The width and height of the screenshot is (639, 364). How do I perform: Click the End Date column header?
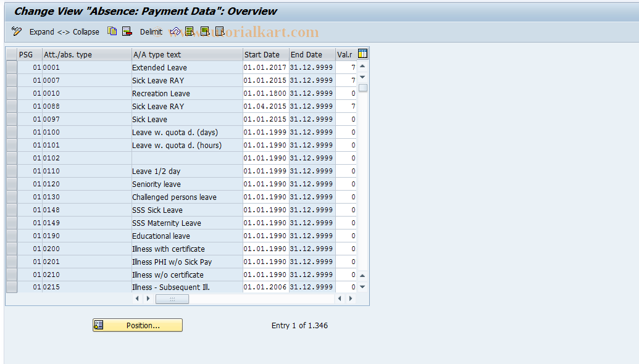312,54
